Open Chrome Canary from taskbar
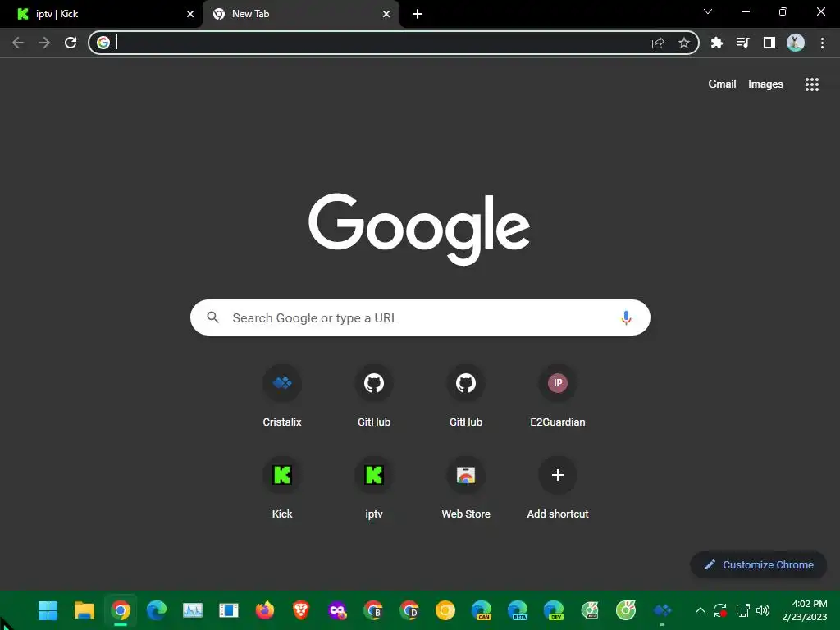 (445, 610)
